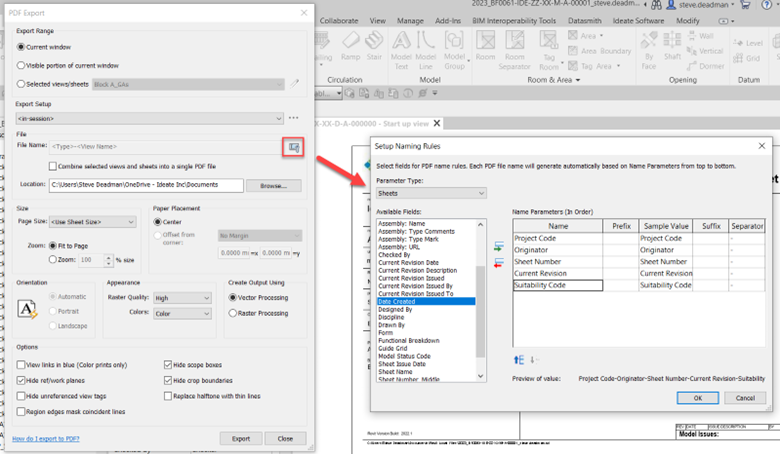This screenshot has height=454, width=780.
Task: Open the file naming rules icon
Action: coord(294,147)
